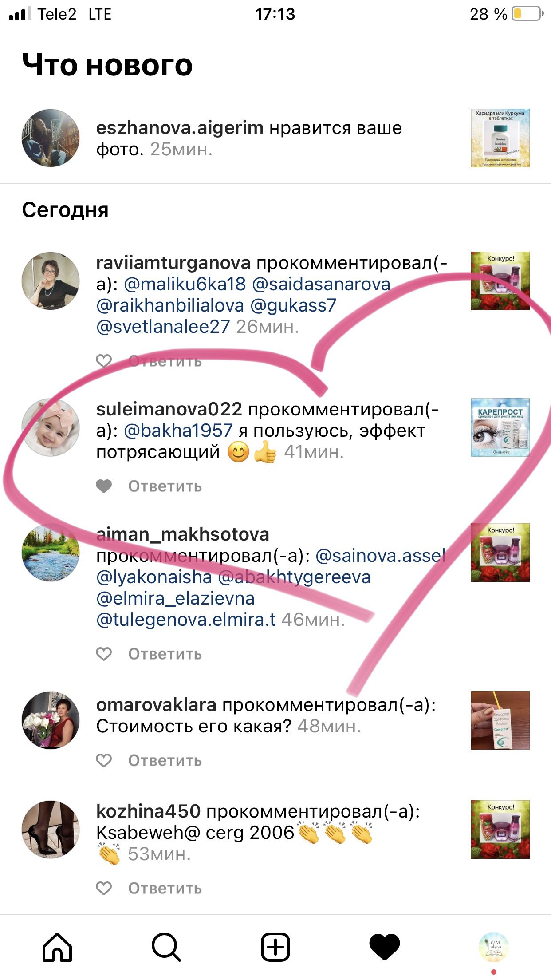Open the OM shop profile tab

pyautogui.click(x=494, y=947)
